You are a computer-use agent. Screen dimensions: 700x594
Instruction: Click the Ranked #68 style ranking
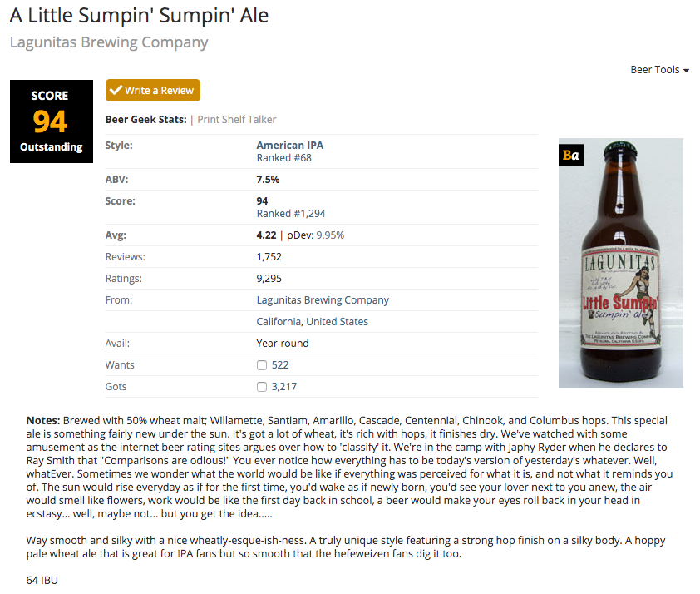[x=283, y=158]
